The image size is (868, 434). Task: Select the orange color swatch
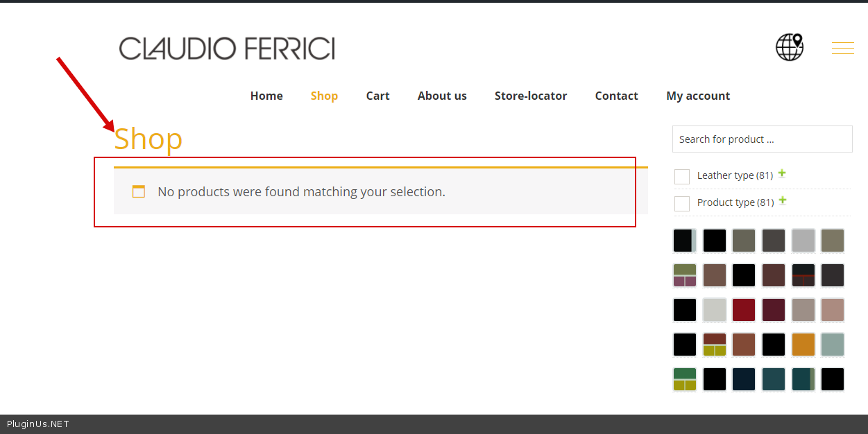tap(803, 345)
